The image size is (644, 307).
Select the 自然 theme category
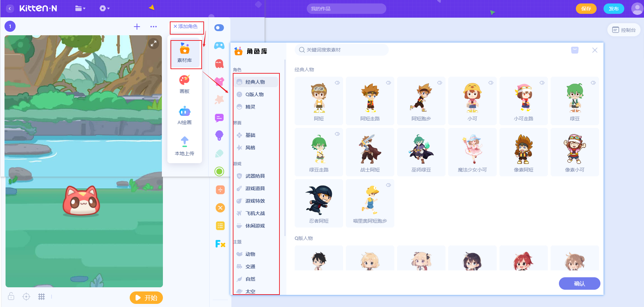tap(256, 279)
